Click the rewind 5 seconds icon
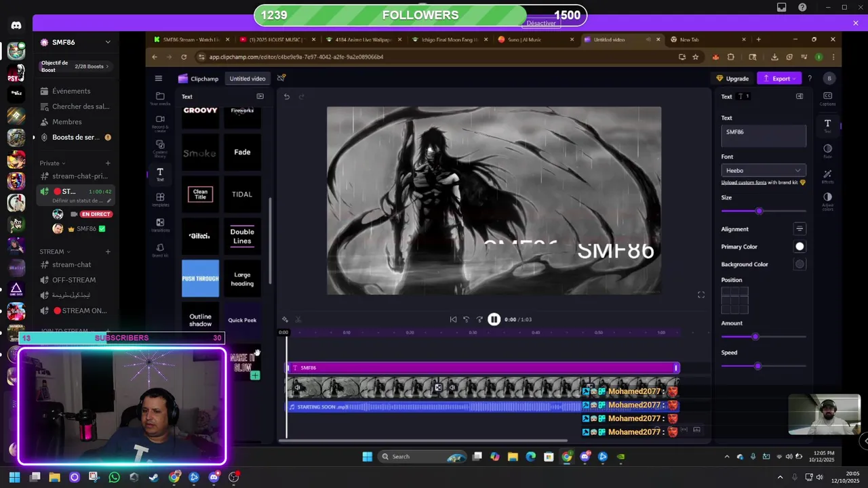 coord(466,319)
